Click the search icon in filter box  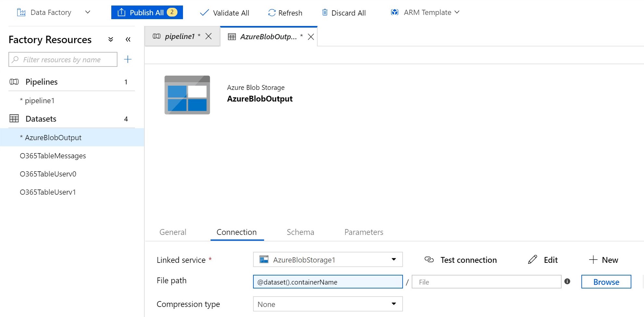tap(15, 59)
